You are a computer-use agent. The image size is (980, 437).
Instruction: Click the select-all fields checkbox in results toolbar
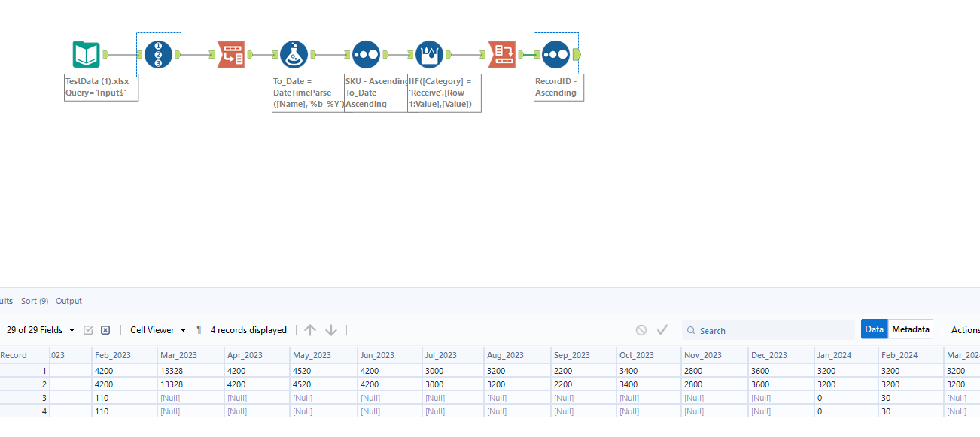88,329
